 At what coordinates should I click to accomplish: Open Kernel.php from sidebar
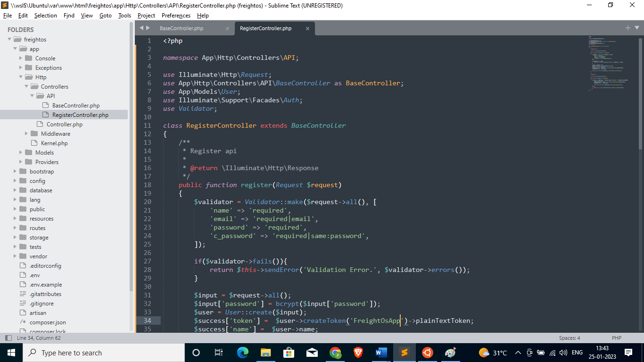[54, 143]
